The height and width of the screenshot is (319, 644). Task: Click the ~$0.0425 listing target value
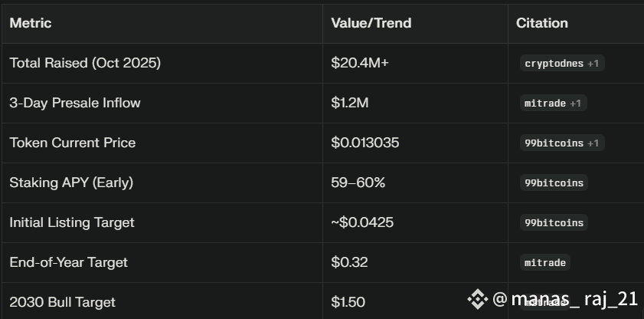coord(362,222)
